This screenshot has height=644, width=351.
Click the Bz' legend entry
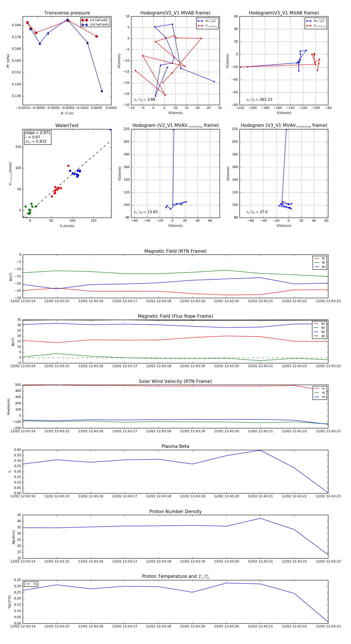(320, 332)
